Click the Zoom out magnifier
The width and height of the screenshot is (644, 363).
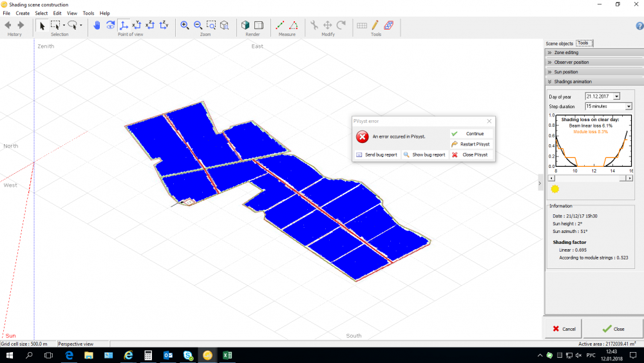[x=198, y=25]
